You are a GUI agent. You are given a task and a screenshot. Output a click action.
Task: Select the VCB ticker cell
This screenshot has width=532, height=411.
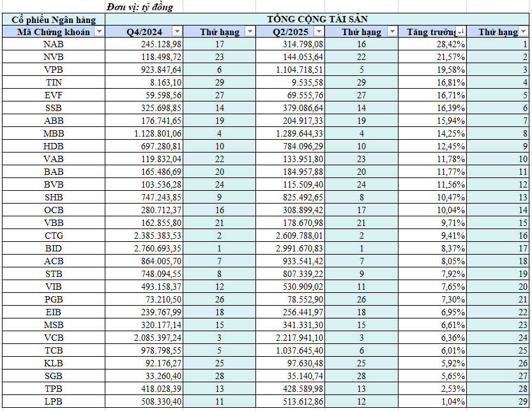(54, 338)
